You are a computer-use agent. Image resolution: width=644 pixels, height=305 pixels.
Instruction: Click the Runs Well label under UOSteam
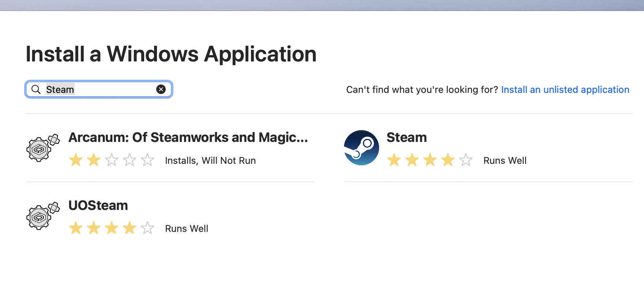187,229
